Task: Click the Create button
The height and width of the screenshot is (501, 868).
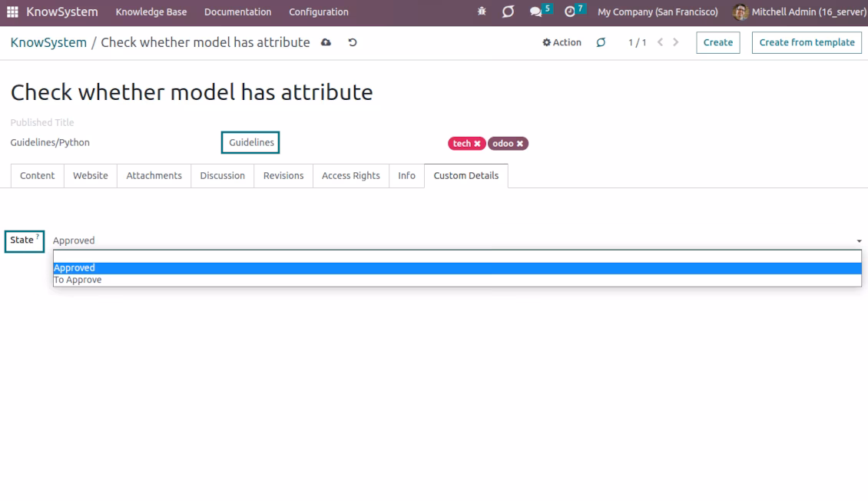Action: [x=718, y=42]
